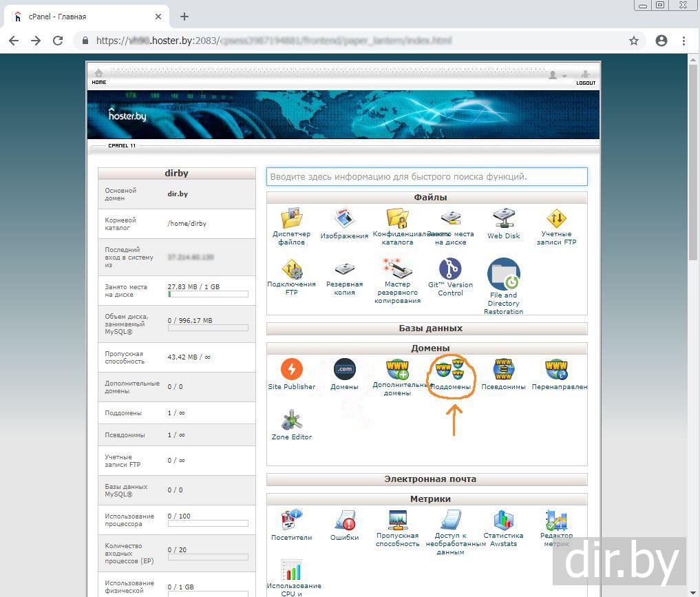
Task: Open Дополнительные домены addon domains
Action: [x=397, y=369]
